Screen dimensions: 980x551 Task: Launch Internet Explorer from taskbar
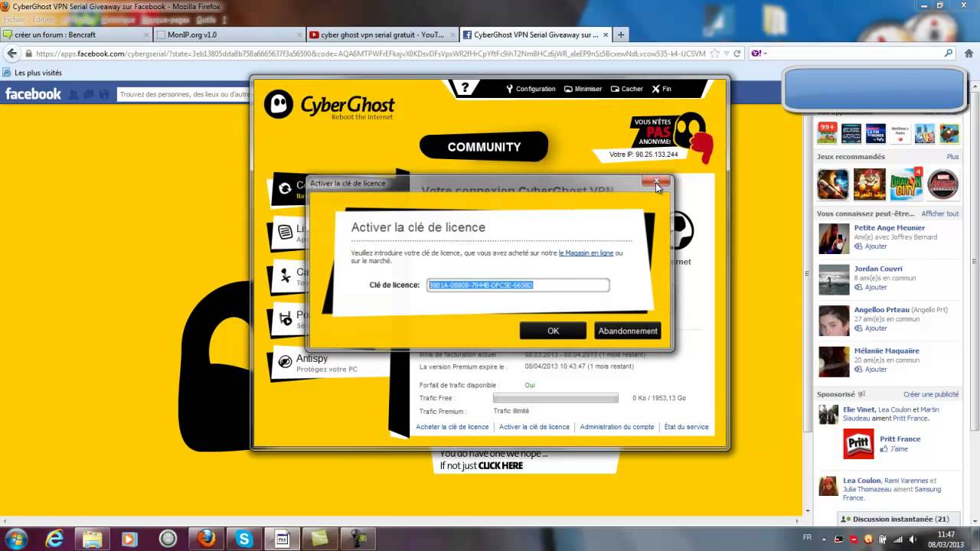[x=54, y=539]
